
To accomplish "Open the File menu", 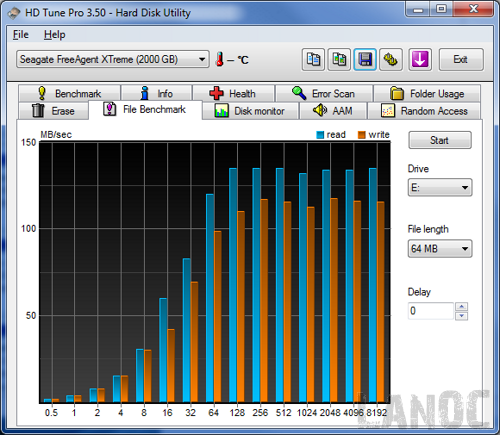I will (x=21, y=35).
